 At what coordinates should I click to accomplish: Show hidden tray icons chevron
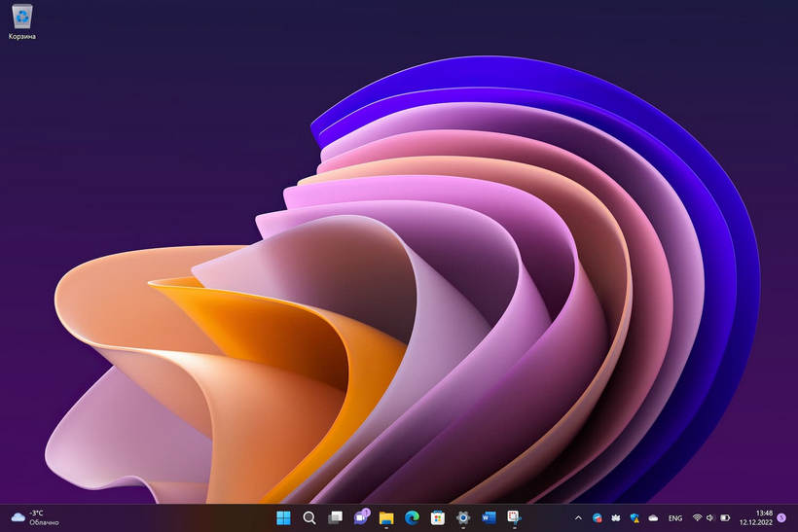point(578,518)
